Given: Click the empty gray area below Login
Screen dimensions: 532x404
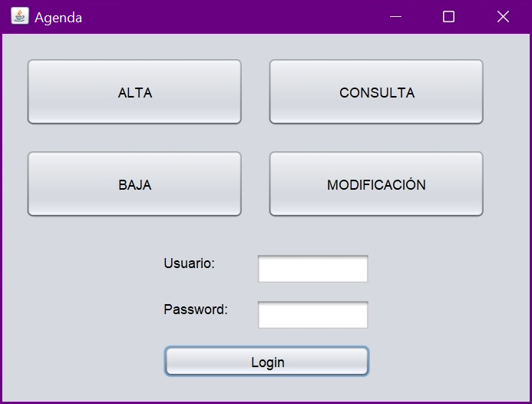Looking at the screenshot, I should 267,389.
